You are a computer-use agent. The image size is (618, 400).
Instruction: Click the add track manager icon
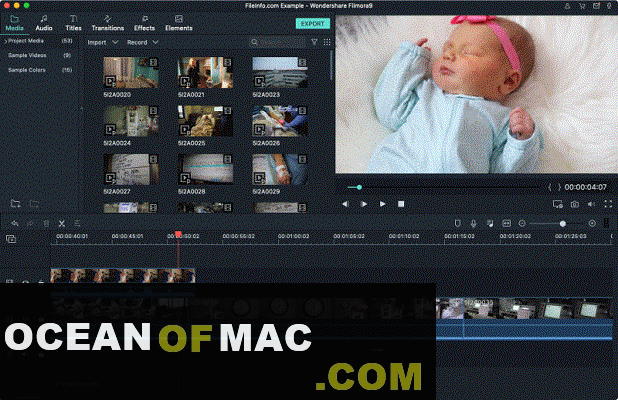coord(11,239)
